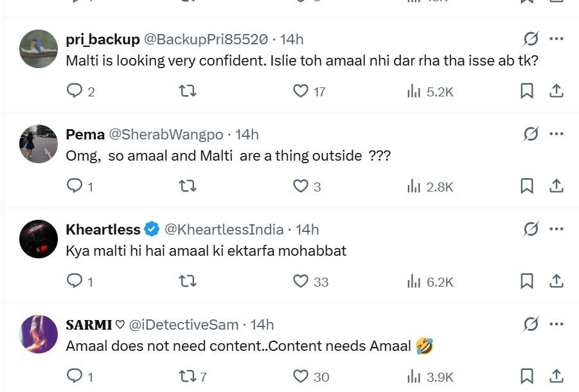Open the @KheartlessIndia profile link
This screenshot has width=579, height=392.
(224, 229)
